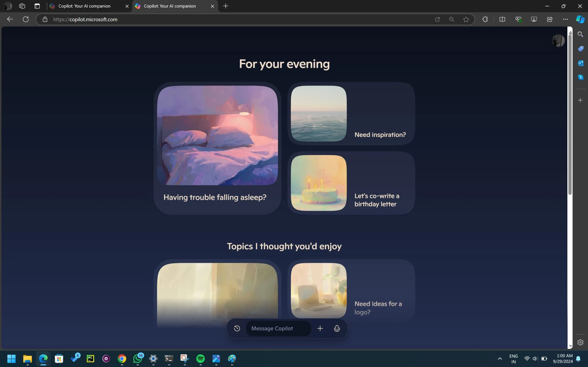Viewport: 588px width, 367px height.
Task: Open the voice input microphone icon
Action: 337,328
